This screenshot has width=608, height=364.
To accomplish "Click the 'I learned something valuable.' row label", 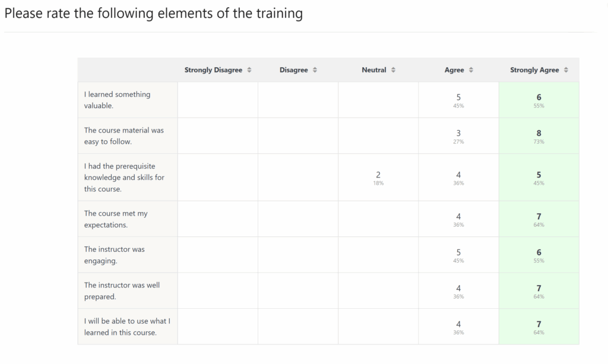I will click(x=118, y=100).
